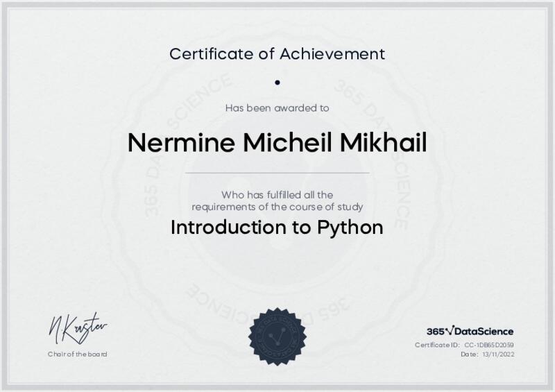Click the "Who has fulfilled all the" line
The width and height of the screenshot is (555, 392).
[277, 194]
